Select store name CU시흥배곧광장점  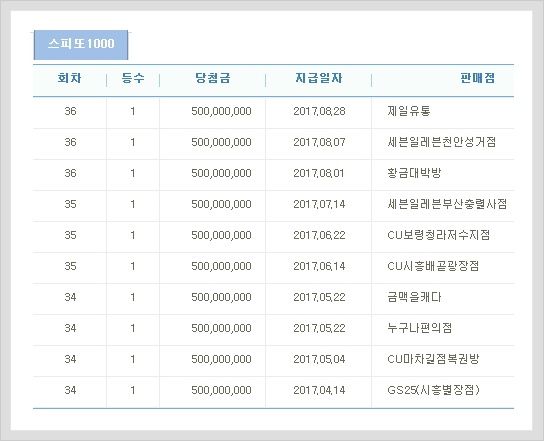(x=433, y=266)
